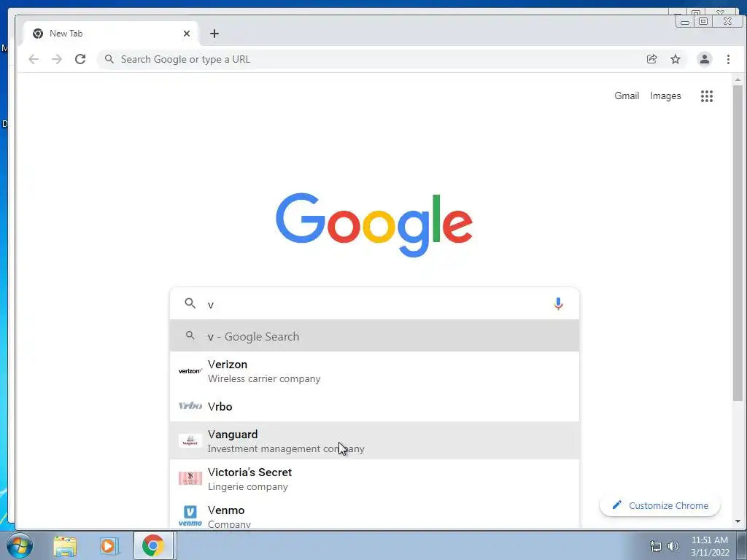This screenshot has width=747, height=560.
Task: Open Images link
Action: [x=665, y=96]
